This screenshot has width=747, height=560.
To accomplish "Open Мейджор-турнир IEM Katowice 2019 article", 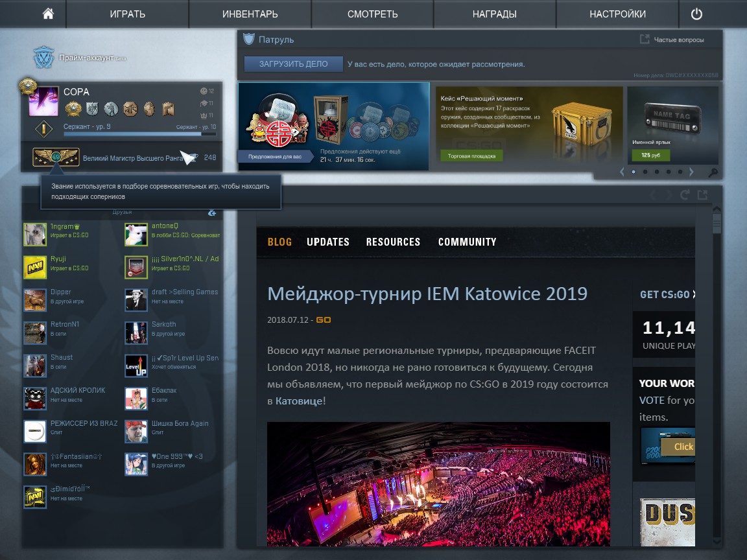I will (x=427, y=294).
